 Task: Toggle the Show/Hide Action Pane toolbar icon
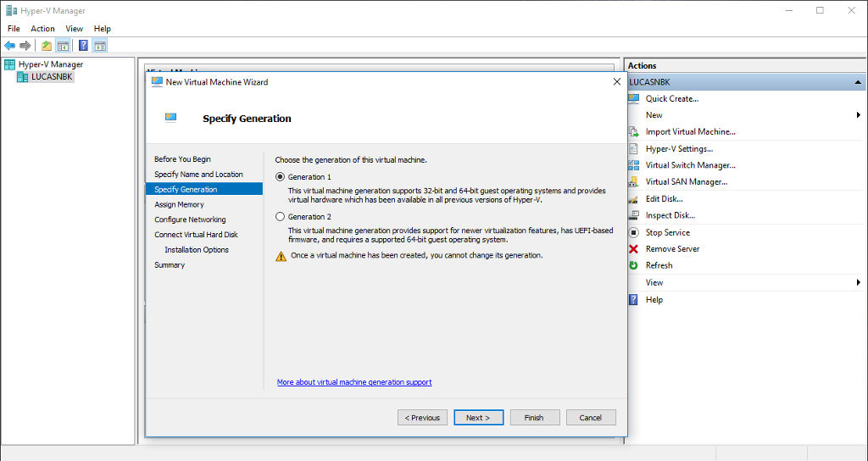[x=100, y=46]
